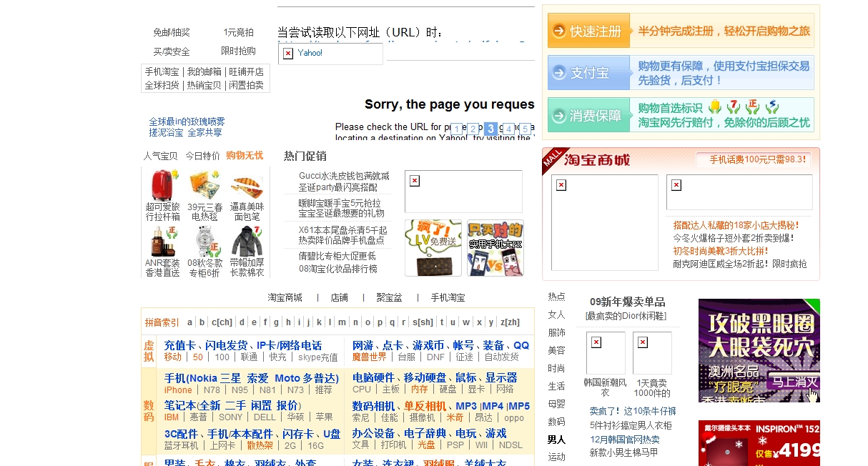The width and height of the screenshot is (868, 466).
Task: Click the blue lightning guarantee icon
Action: click(771, 107)
